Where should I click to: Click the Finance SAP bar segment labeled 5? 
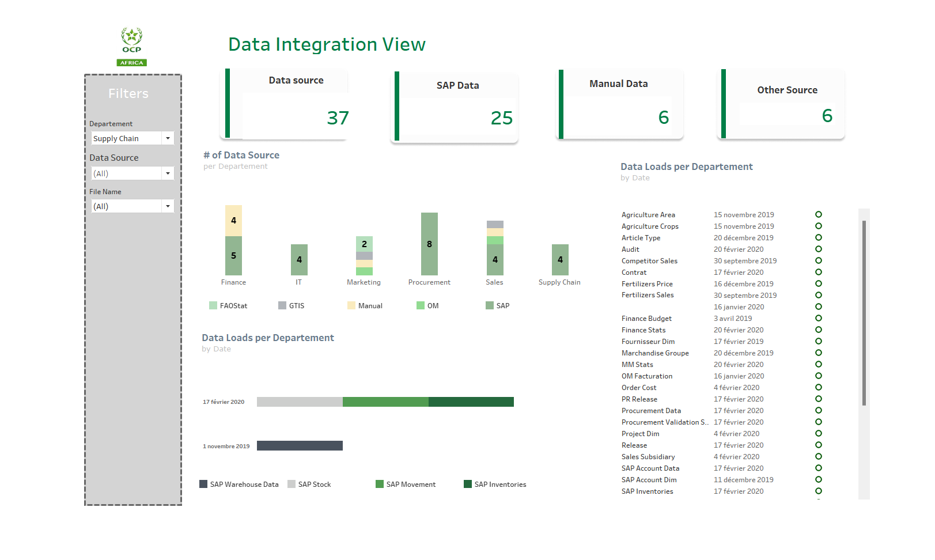coord(233,256)
